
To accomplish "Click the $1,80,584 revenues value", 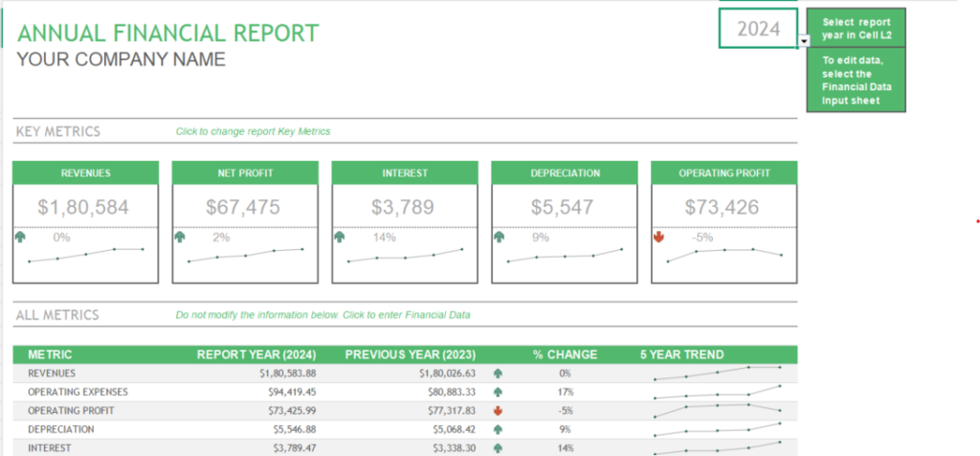I will tap(83, 207).
